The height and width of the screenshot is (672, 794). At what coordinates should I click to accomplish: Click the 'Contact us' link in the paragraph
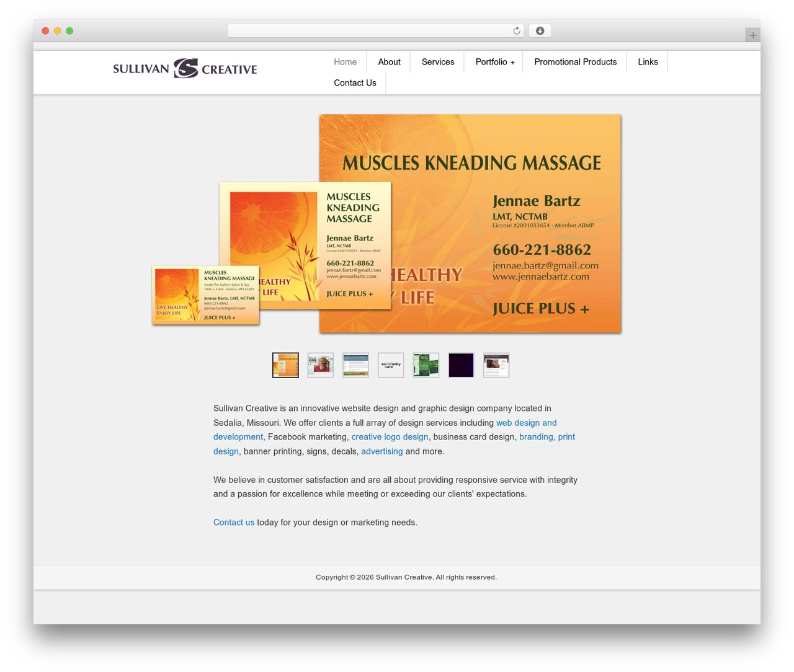234,523
